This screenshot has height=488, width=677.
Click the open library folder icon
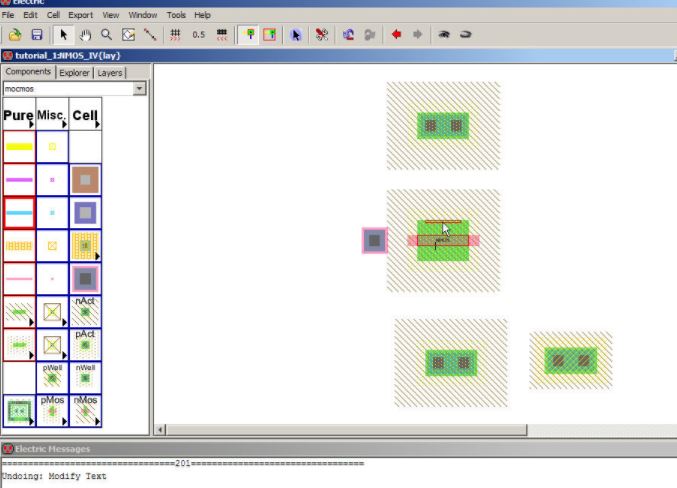[x=16, y=35]
